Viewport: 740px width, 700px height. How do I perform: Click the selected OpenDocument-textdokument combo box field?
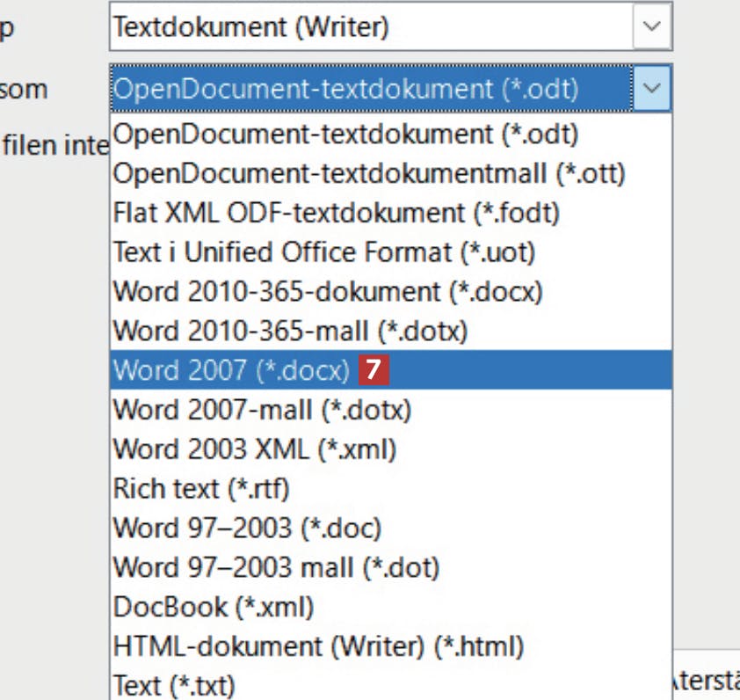(x=369, y=88)
